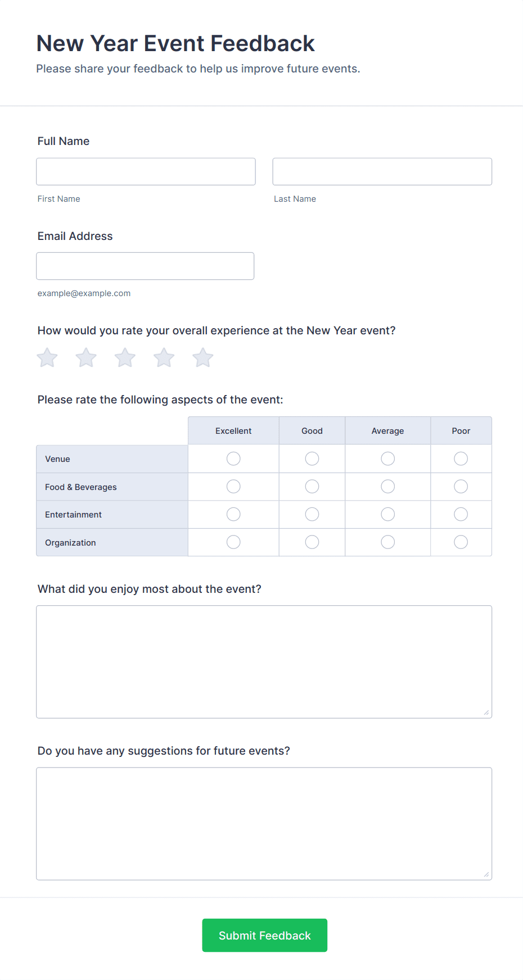
Task: Select the first star for overall experience
Action: click(47, 357)
